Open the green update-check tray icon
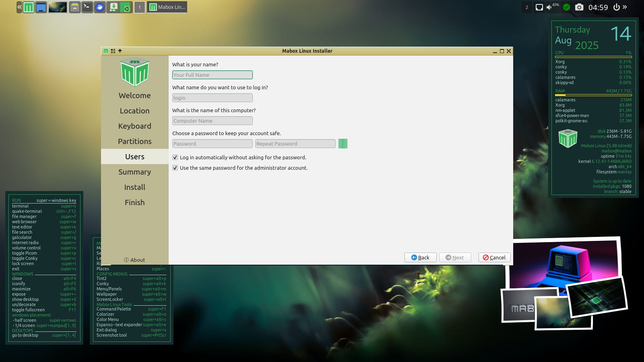The height and width of the screenshot is (362, 644). pyautogui.click(x=566, y=7)
